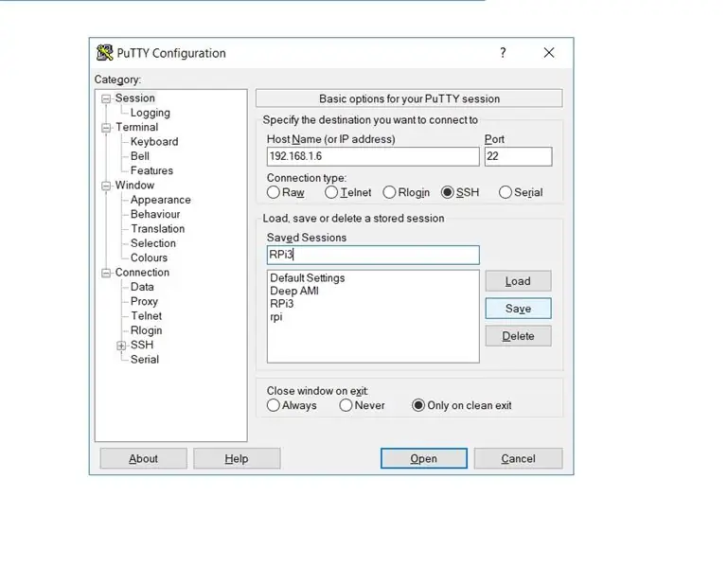Open the Selection category
Image resolution: width=728 pixels, height=568 pixels.
(x=152, y=243)
